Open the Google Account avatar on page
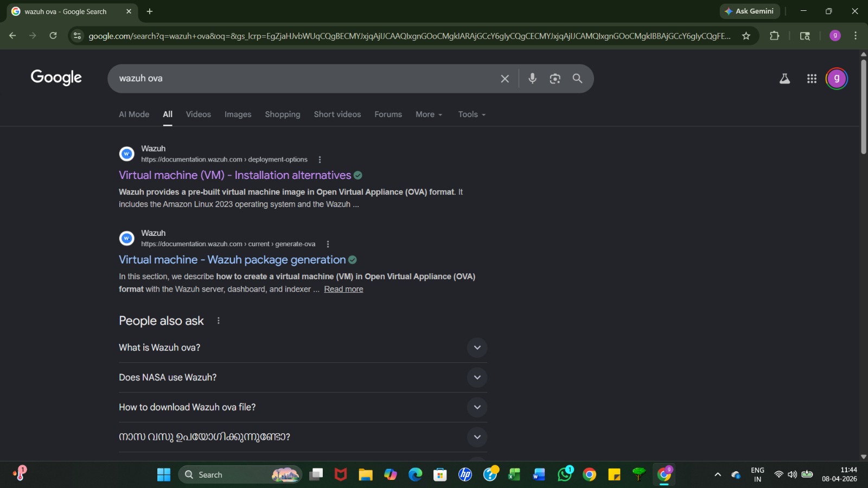The width and height of the screenshot is (868, 488). click(x=837, y=79)
